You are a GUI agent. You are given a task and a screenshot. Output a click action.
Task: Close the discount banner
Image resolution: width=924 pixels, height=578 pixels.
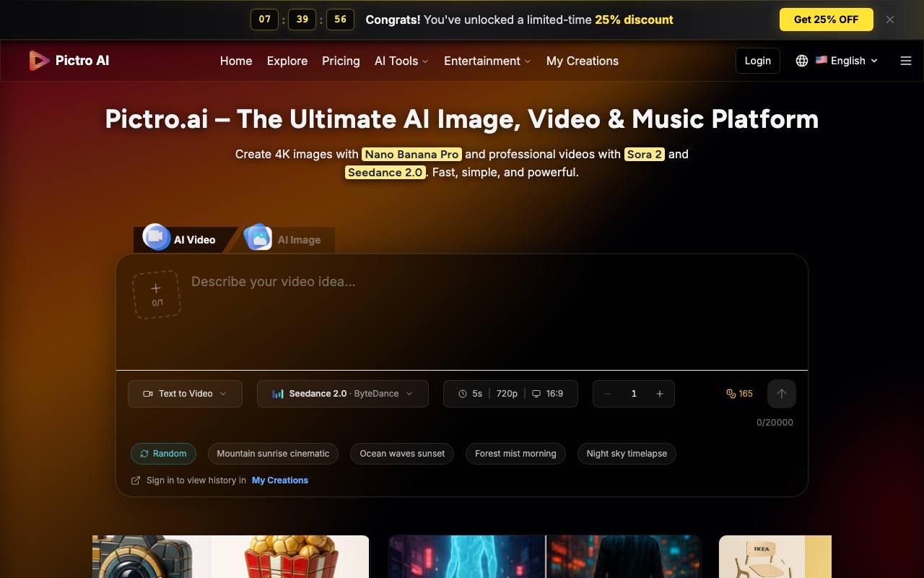tap(890, 20)
